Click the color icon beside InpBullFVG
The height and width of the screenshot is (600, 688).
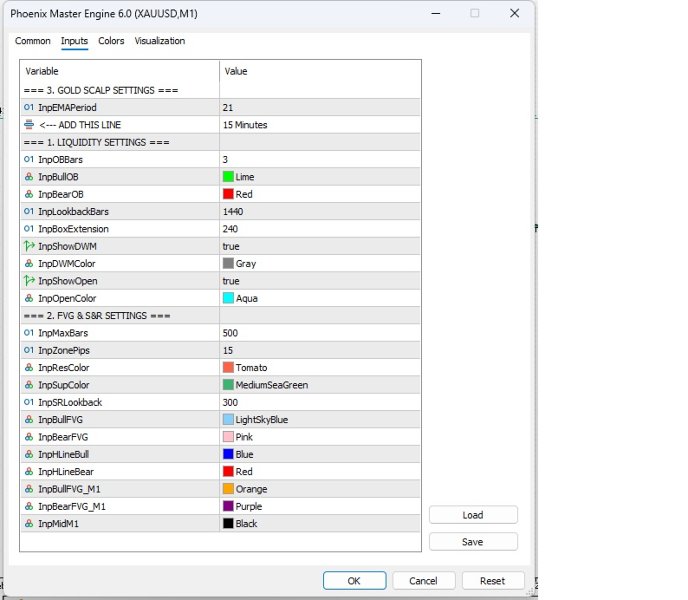pos(29,420)
